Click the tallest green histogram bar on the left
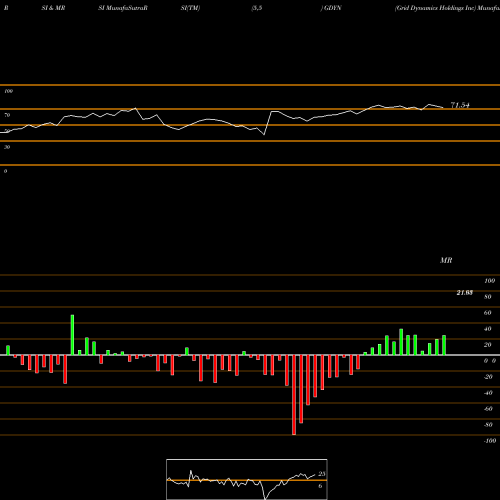 coord(72,335)
